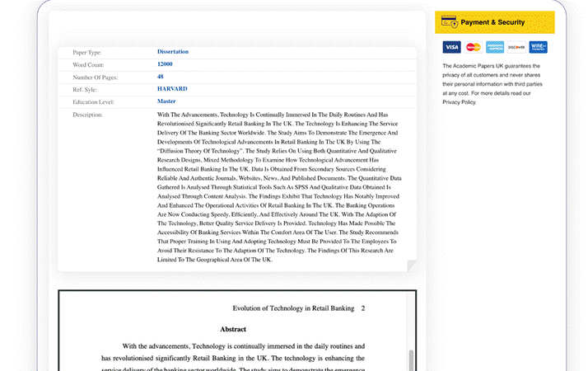The image size is (588, 371).
Task: Open the Privacy Policy link
Action: coord(460,102)
